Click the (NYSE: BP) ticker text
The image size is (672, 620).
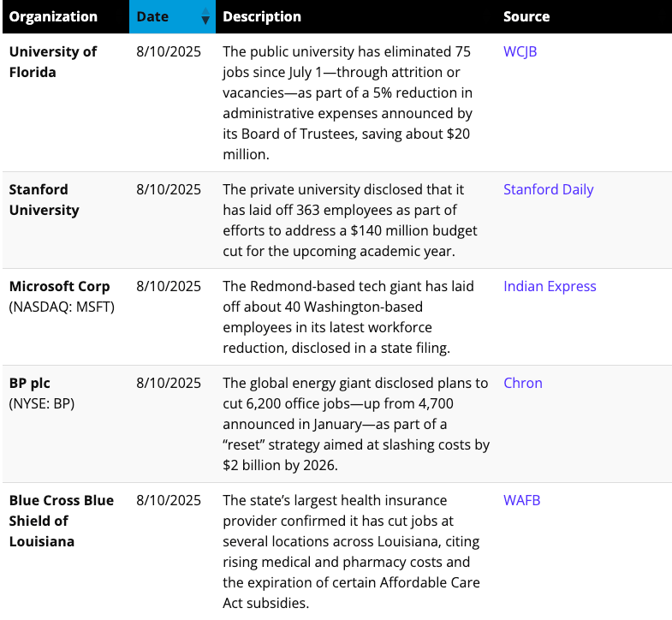(x=42, y=403)
